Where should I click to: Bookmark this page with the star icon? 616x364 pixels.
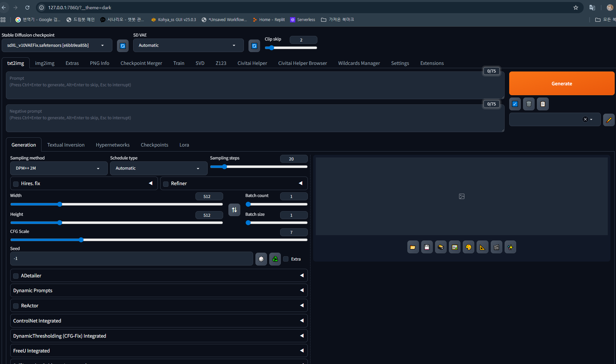click(576, 8)
